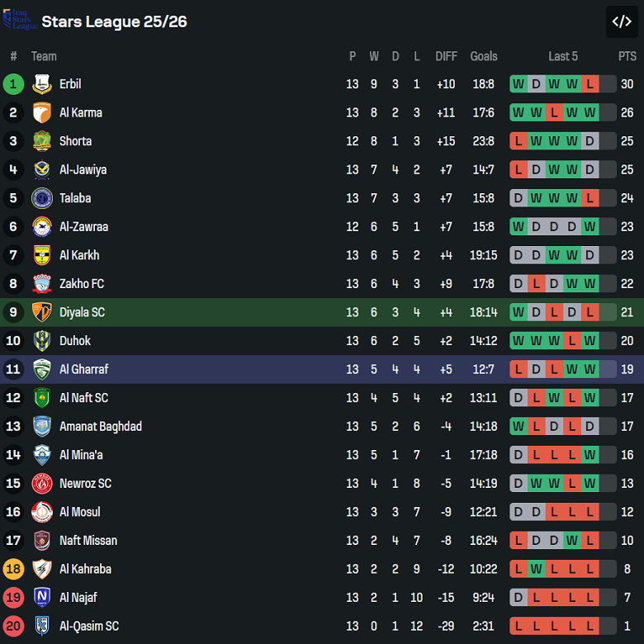The width and height of the screenshot is (644, 644).
Task: Click the Zakho FC team badge
Action: [x=42, y=284]
